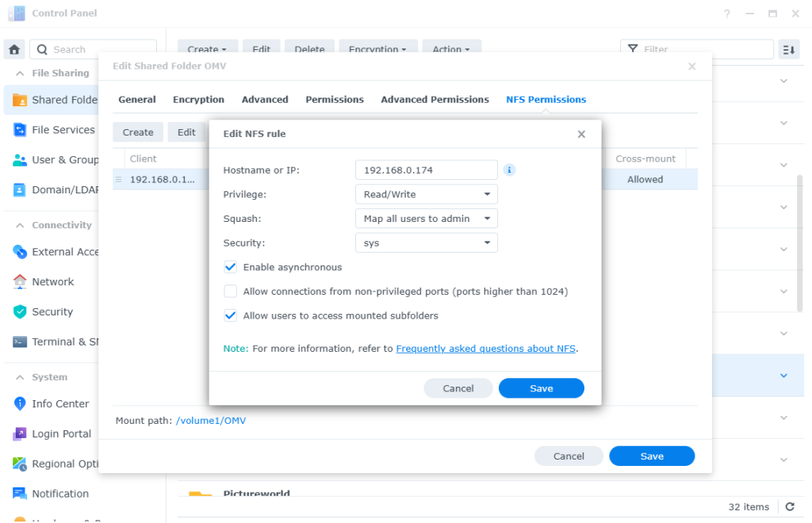Open Network settings icon

tap(20, 282)
